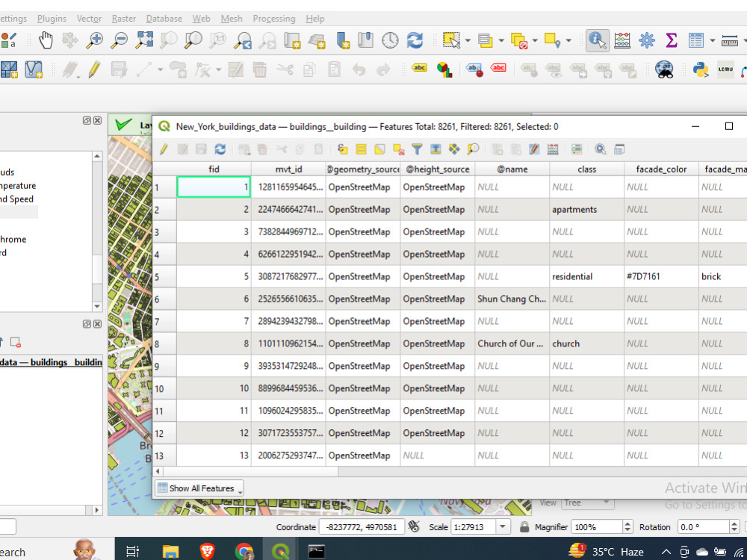Click the Layer Labeling Options abc icon
The image size is (747, 560).
click(x=419, y=68)
